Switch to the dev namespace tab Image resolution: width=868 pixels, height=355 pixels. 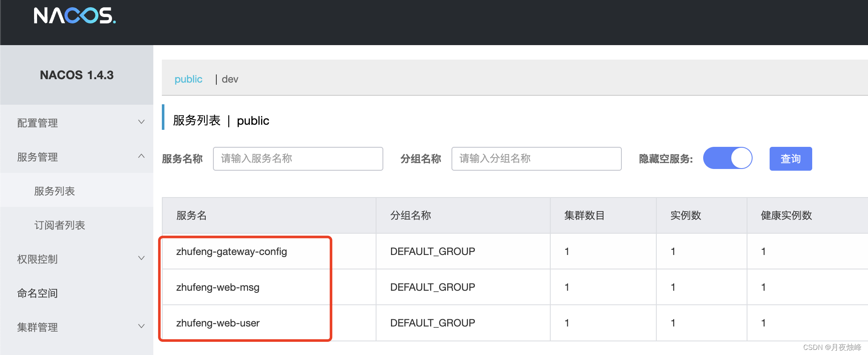pyautogui.click(x=230, y=79)
